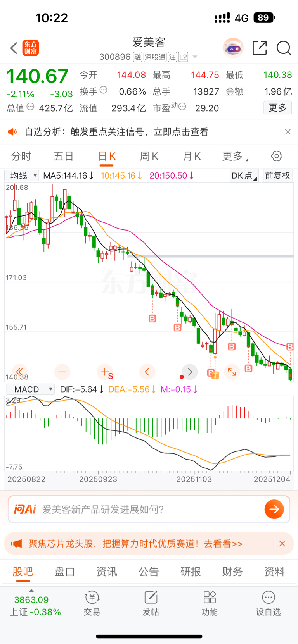
Task: Open the 交易 trade button
Action: pyautogui.click(x=92, y=603)
